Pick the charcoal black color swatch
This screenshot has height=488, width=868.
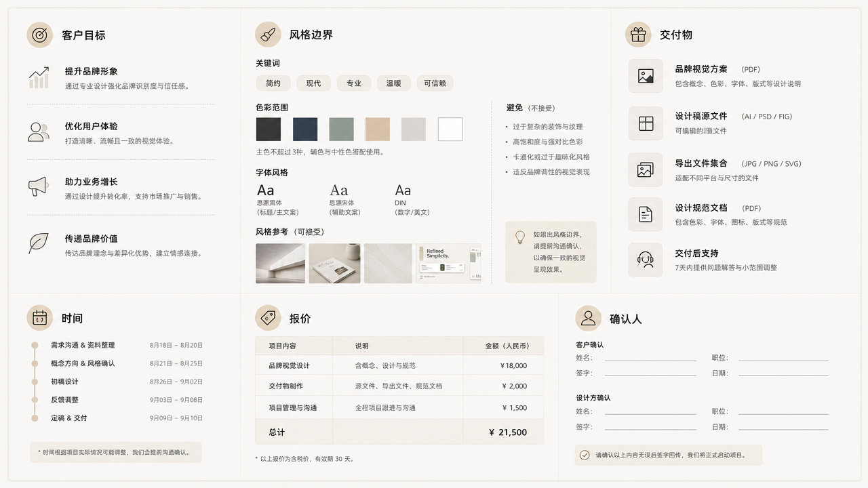pos(269,129)
